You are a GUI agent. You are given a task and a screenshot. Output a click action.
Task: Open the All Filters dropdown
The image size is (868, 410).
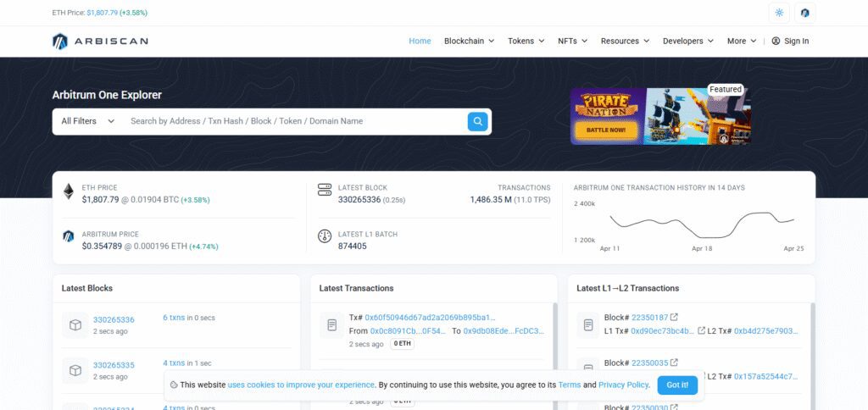88,121
